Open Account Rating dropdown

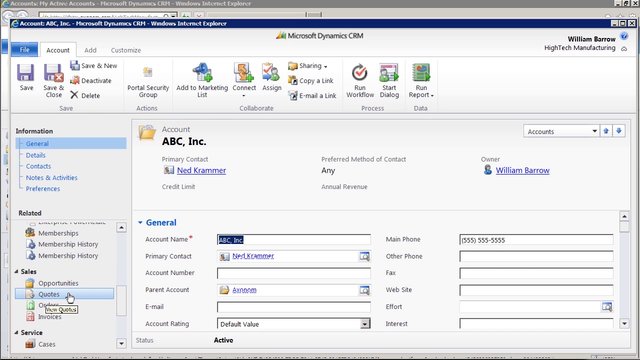364,324
